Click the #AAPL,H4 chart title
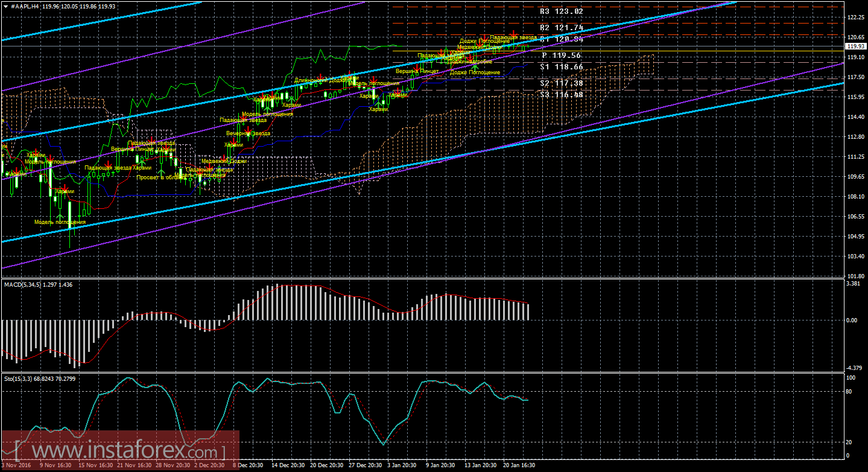 (26, 5)
